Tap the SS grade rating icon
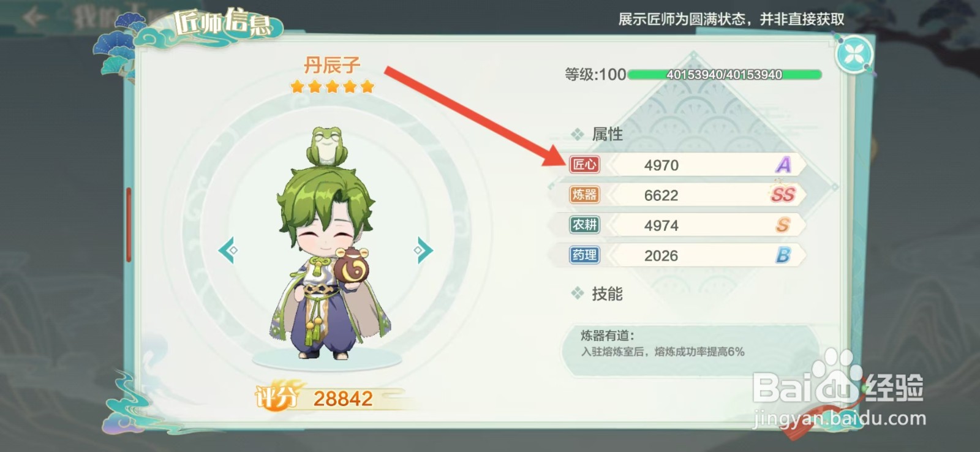This screenshot has height=452, width=980. coord(783,195)
